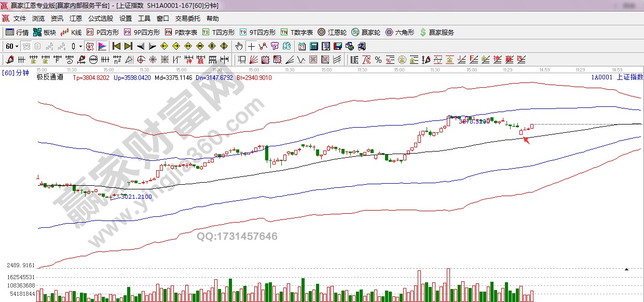Toggle the 权 price adjustment button
Screen dimensions: 644x302
(89, 46)
